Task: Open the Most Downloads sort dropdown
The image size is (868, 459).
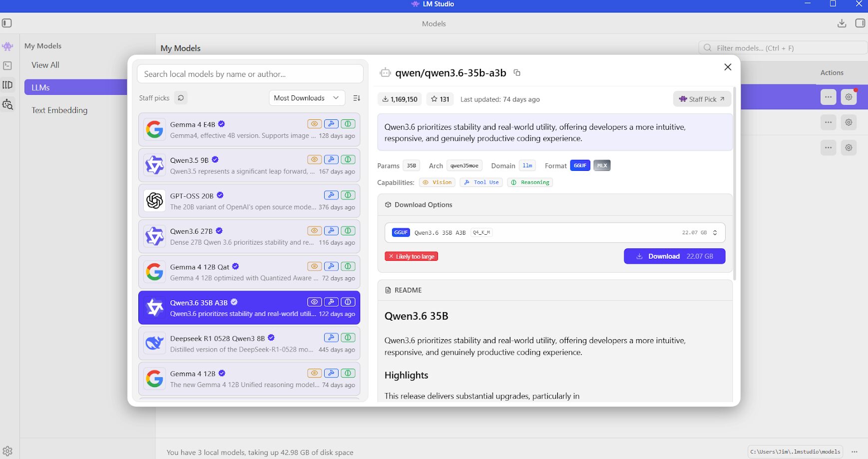Action: (307, 98)
